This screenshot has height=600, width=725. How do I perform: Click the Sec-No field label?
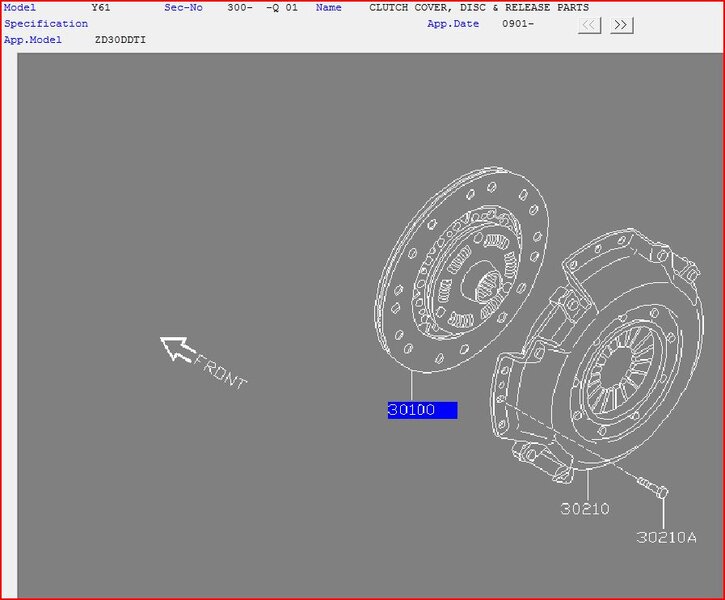(x=183, y=8)
